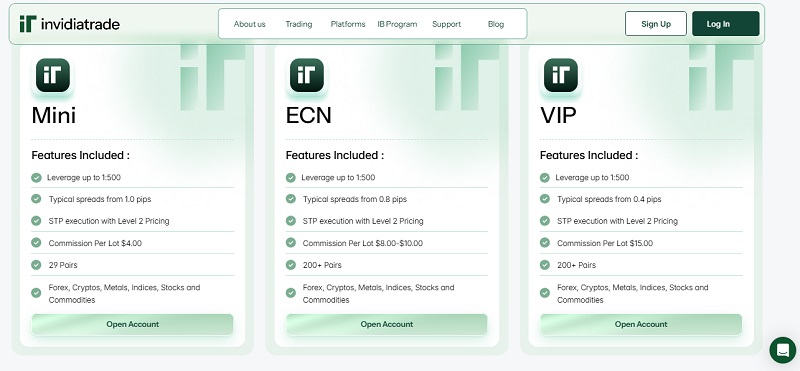This screenshot has height=371, width=800.
Task: Click checkmark beside 29 Pairs
Action: [36, 265]
